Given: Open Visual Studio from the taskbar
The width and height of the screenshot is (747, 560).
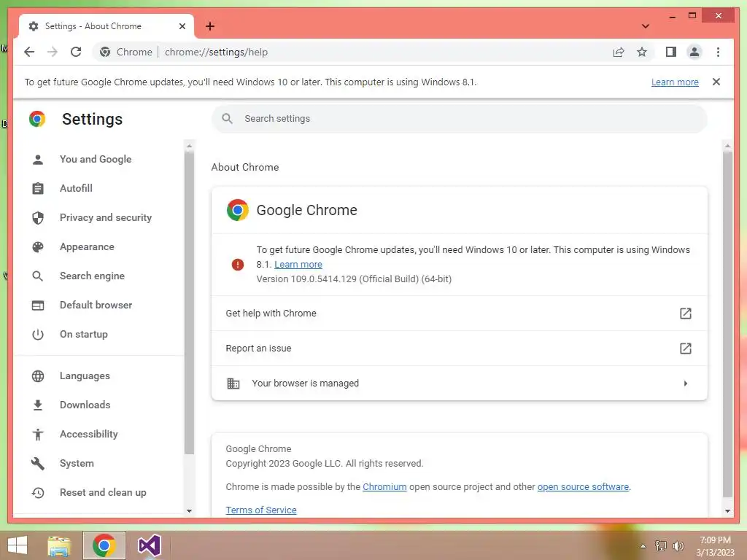Looking at the screenshot, I should pyautogui.click(x=149, y=545).
